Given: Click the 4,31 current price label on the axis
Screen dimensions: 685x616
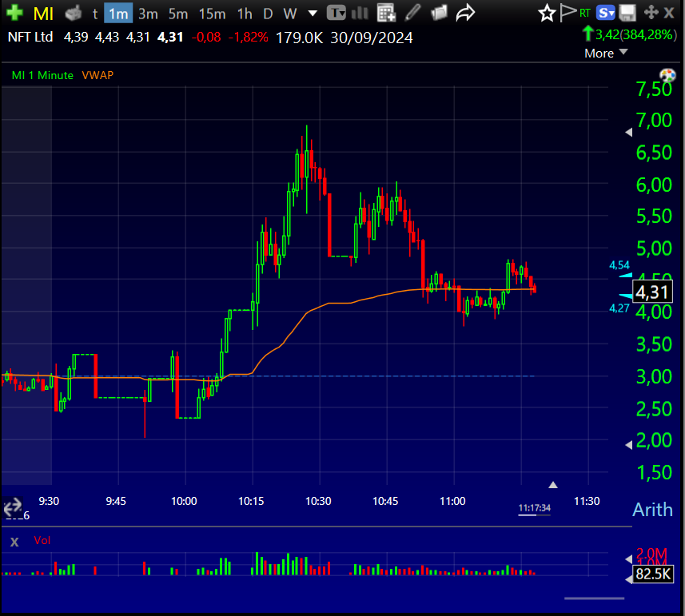Looking at the screenshot, I should 653,292.
